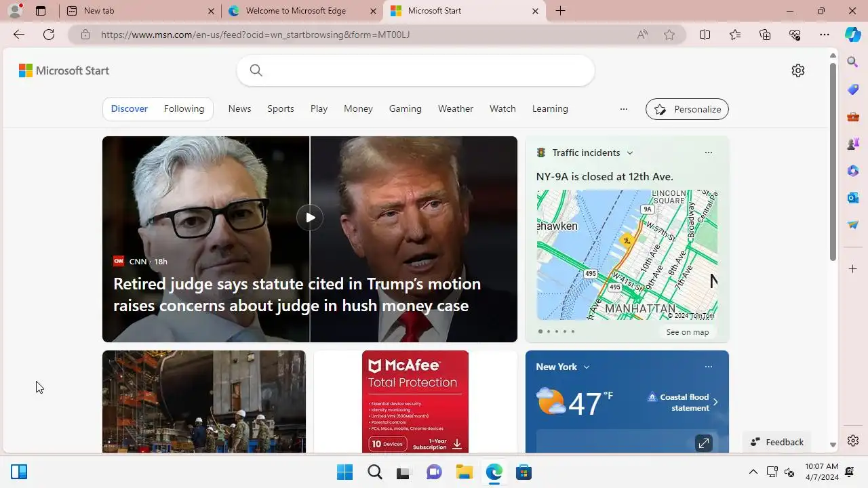Click the Microsoft Start logo
Image resolution: width=868 pixels, height=488 pixels.
click(64, 70)
